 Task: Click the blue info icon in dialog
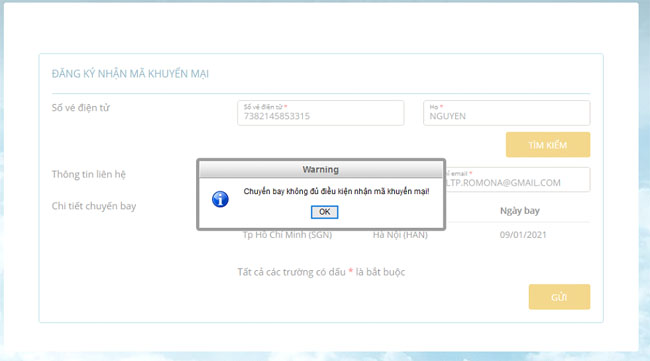pyautogui.click(x=220, y=199)
